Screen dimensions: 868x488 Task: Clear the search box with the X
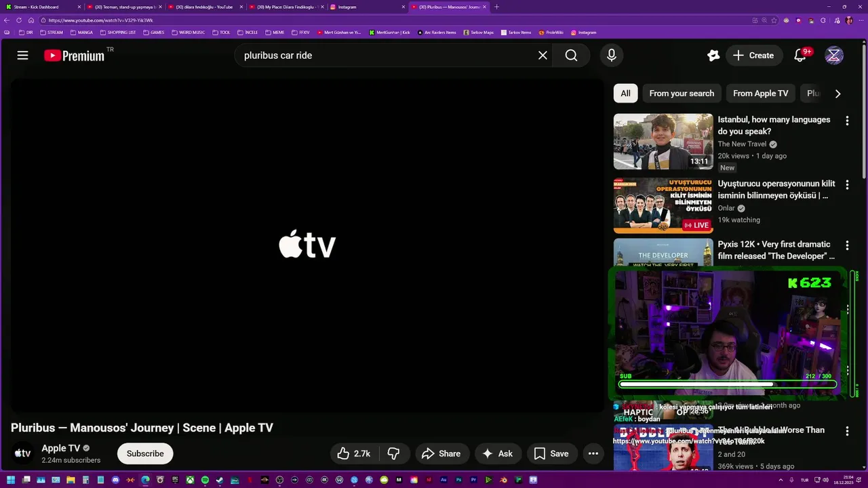click(542, 56)
